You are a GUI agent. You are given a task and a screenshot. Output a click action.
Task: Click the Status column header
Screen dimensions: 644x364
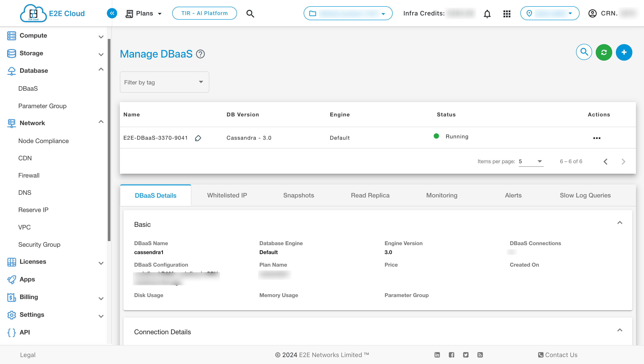click(x=446, y=114)
